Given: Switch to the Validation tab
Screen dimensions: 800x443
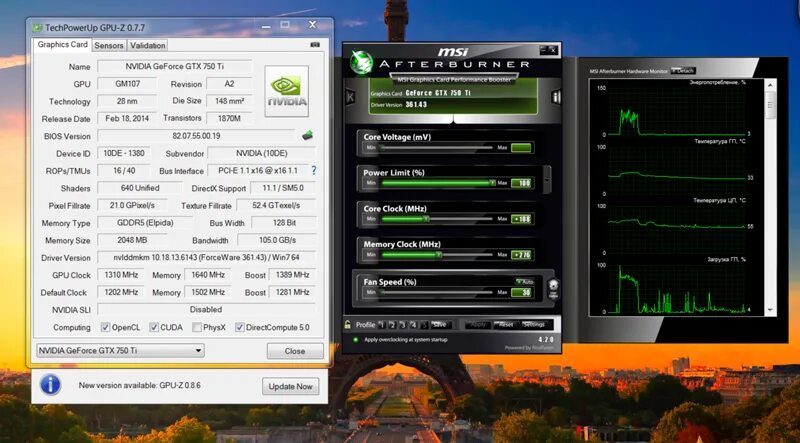Looking at the screenshot, I should coord(147,45).
